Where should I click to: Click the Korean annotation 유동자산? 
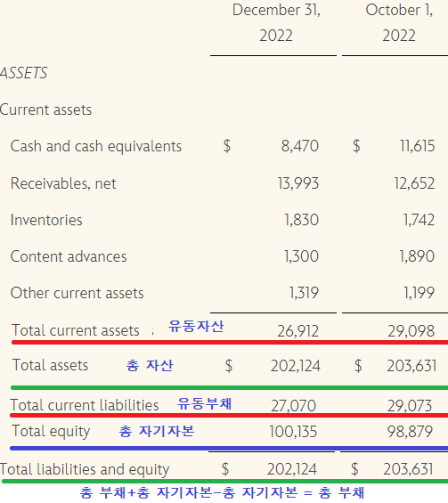point(196,326)
